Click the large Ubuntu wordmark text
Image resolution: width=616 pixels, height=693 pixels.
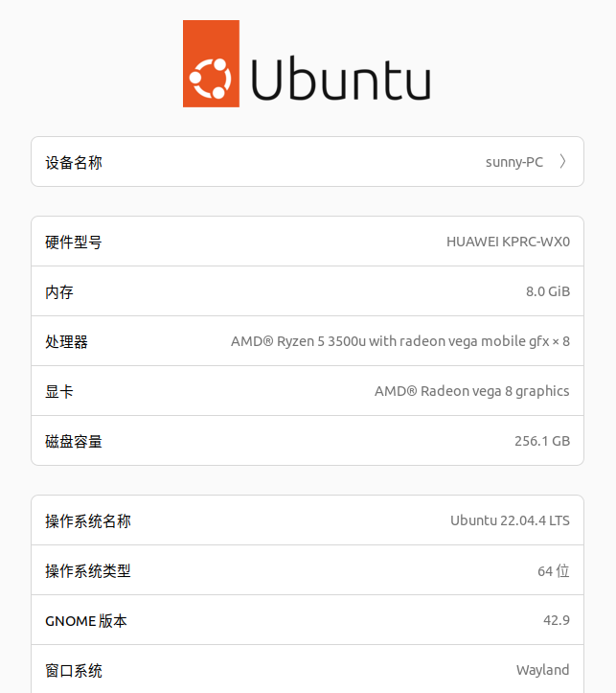pos(340,78)
